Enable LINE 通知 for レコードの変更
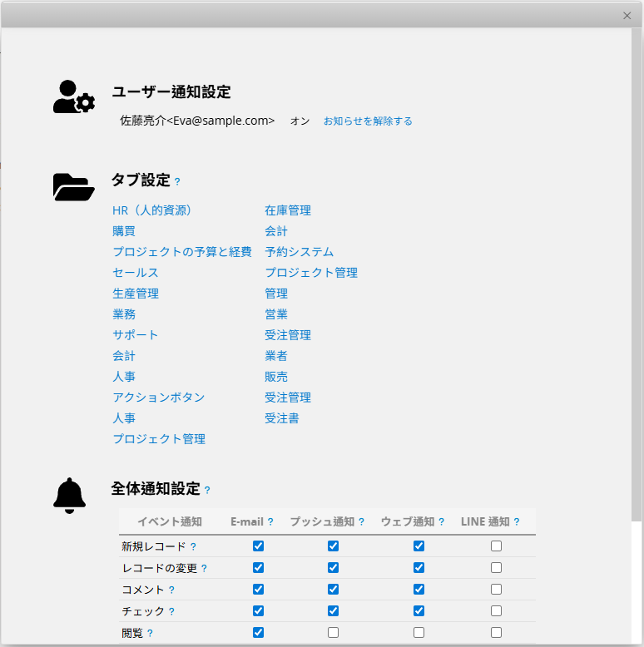Screen dimensions: 644x647 pos(496,568)
